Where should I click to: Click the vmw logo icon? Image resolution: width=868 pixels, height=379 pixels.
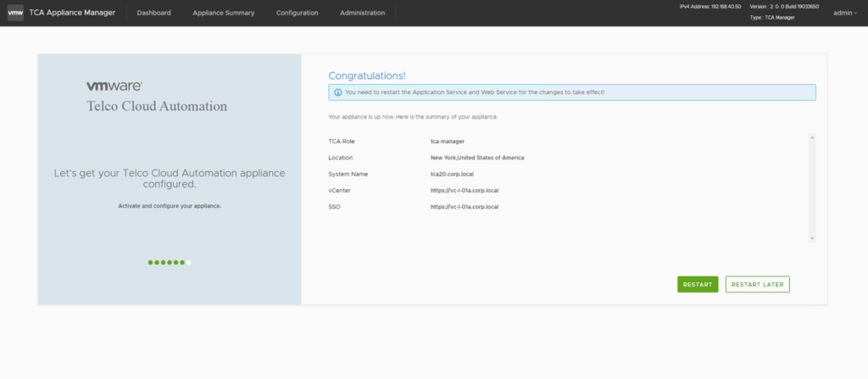tap(15, 13)
